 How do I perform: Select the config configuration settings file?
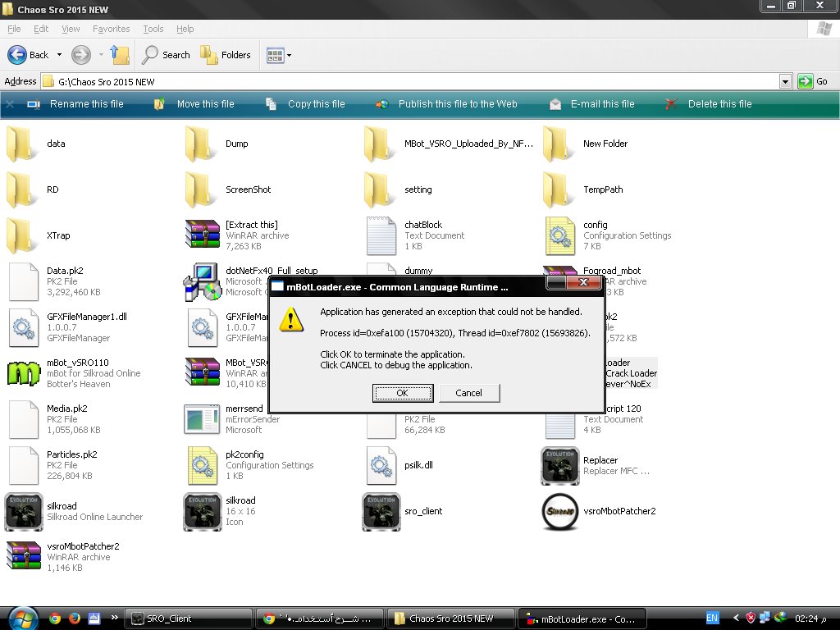coord(607,235)
